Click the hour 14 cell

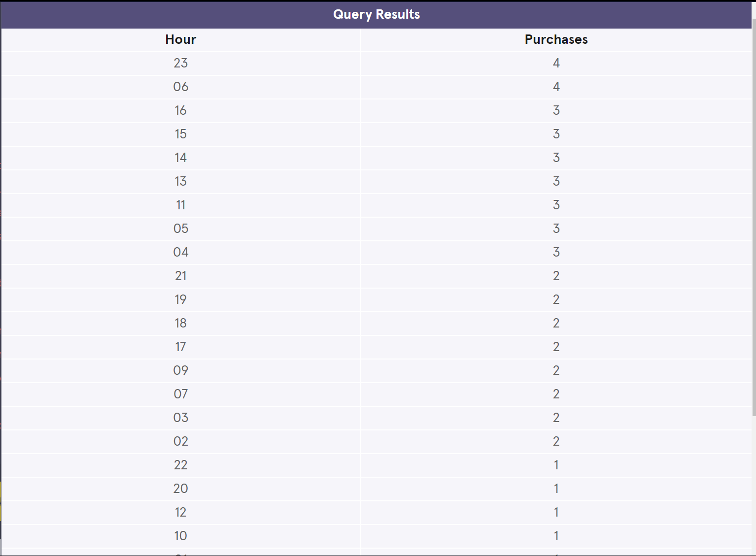[180, 158]
